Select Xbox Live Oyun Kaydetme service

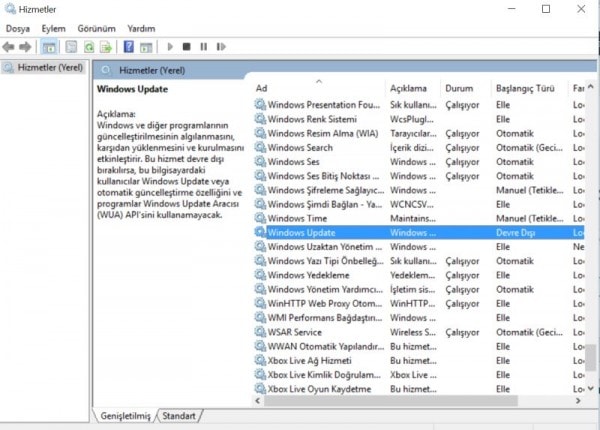(x=419, y=389)
